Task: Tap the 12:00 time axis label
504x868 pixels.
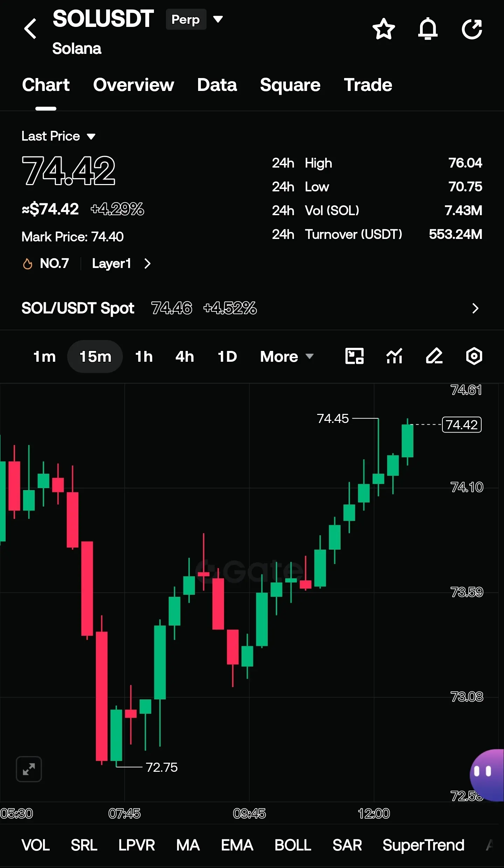Action: coord(374,813)
